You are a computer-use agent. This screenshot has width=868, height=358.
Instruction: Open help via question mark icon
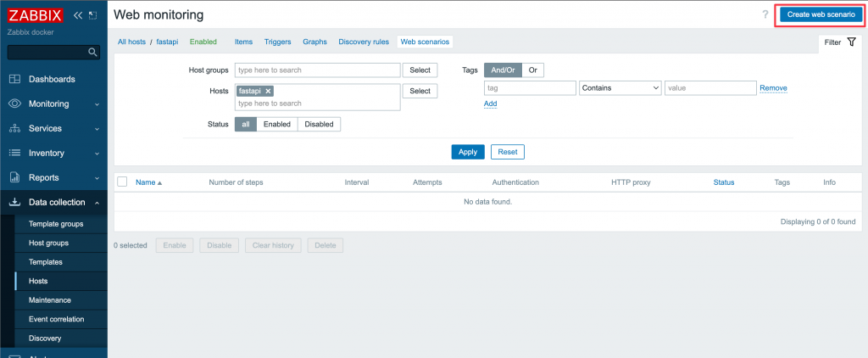(765, 15)
